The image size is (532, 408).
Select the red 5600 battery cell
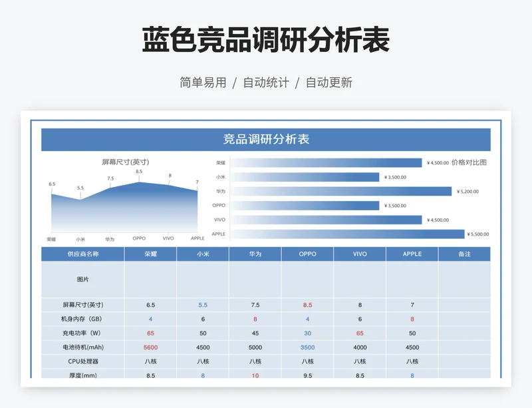pyautogui.click(x=151, y=347)
